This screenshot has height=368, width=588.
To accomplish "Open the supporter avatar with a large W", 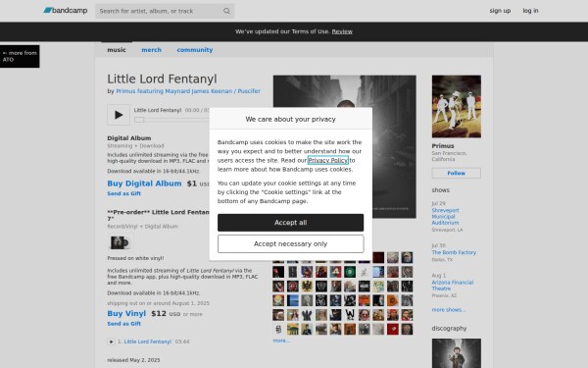I will [x=350, y=314].
